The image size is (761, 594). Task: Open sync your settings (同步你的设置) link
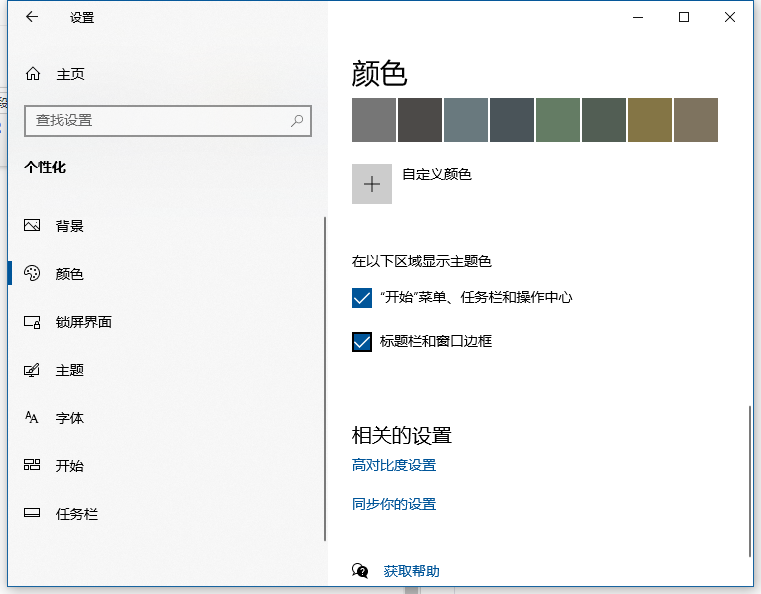(x=394, y=504)
